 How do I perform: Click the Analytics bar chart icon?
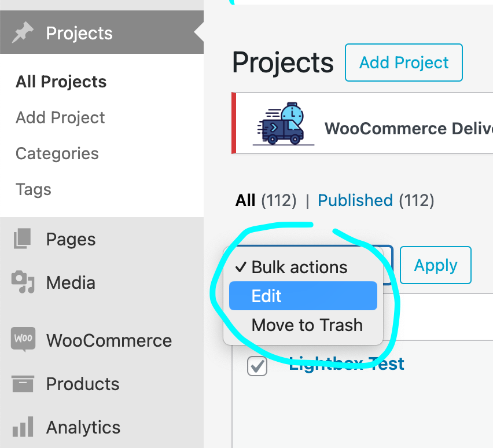click(x=23, y=427)
